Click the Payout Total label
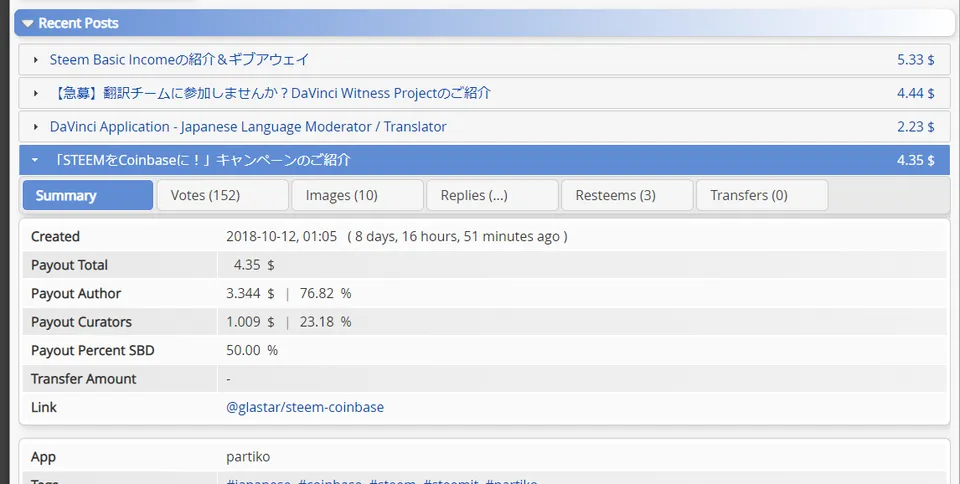The image size is (960, 484). coord(69,266)
